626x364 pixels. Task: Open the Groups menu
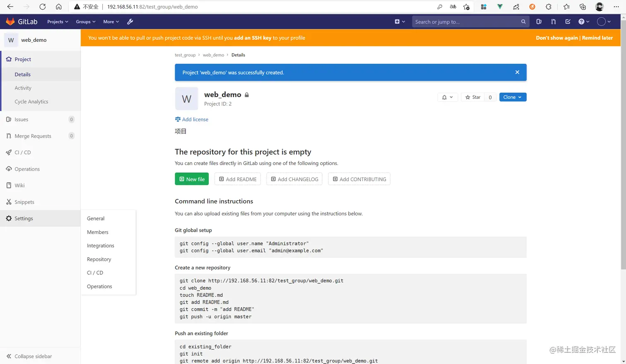pyautogui.click(x=86, y=22)
